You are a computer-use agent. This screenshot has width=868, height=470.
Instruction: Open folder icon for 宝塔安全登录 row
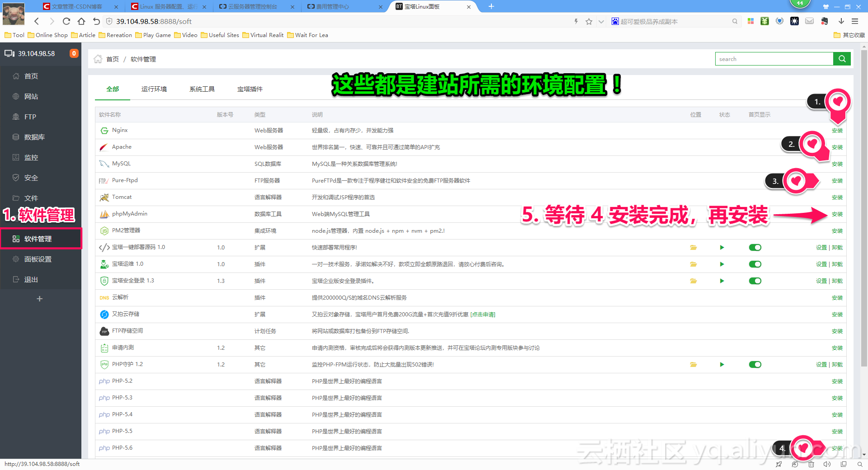(x=693, y=281)
